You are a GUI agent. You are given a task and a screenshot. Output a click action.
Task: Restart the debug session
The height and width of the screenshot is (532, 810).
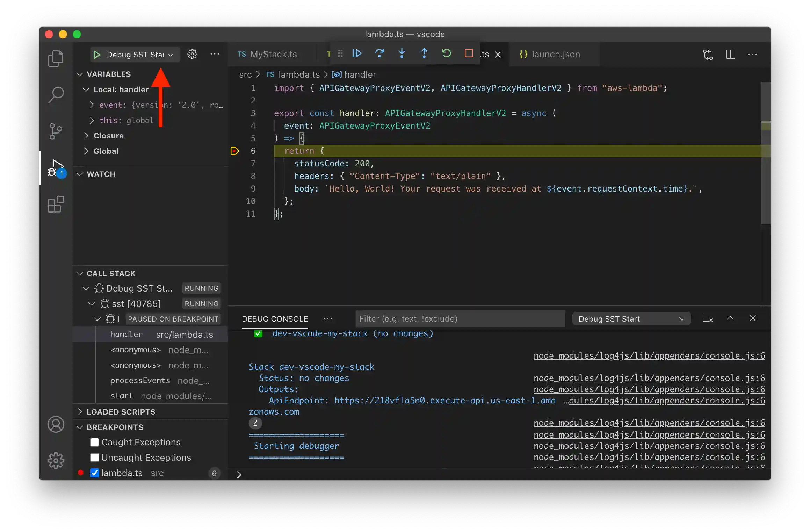click(446, 53)
